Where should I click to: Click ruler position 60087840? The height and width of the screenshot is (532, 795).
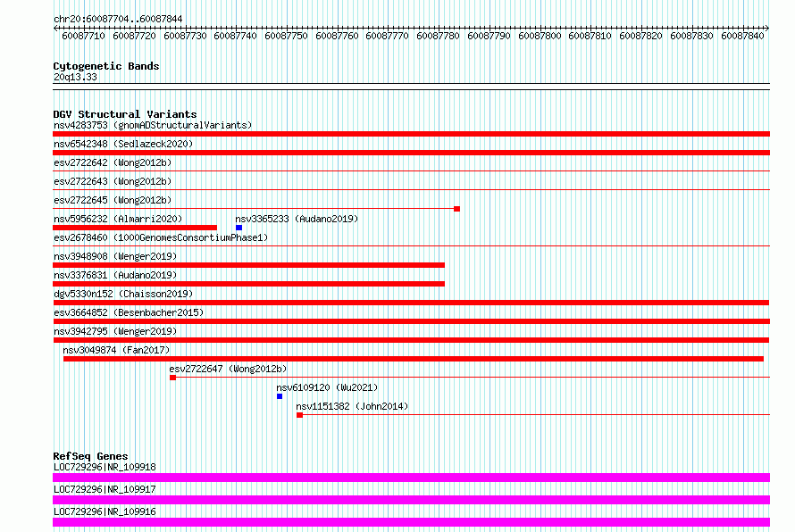[x=742, y=36]
